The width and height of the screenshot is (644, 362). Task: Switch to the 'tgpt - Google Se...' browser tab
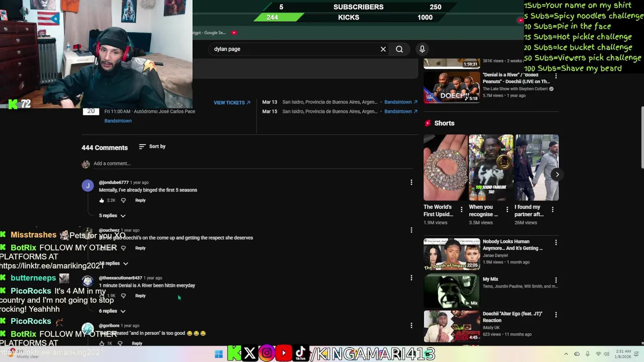[x=209, y=33]
